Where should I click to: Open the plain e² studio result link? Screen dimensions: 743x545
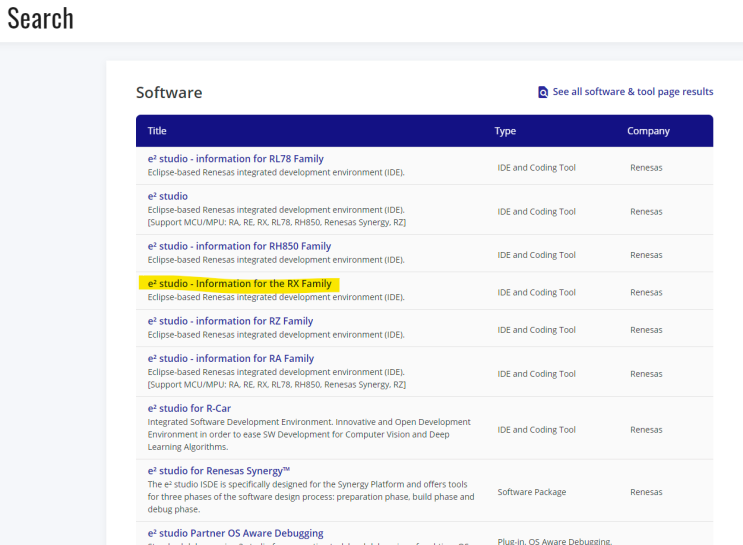168,196
